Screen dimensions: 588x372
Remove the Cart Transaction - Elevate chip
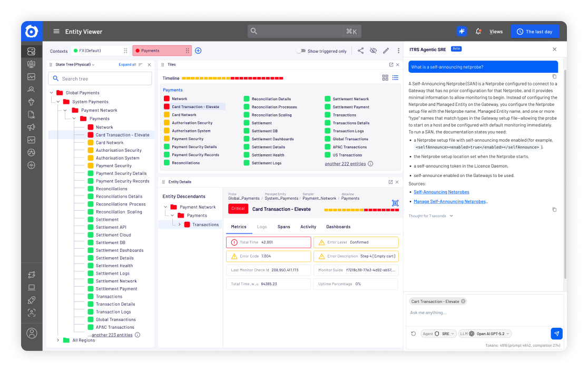coord(463,301)
